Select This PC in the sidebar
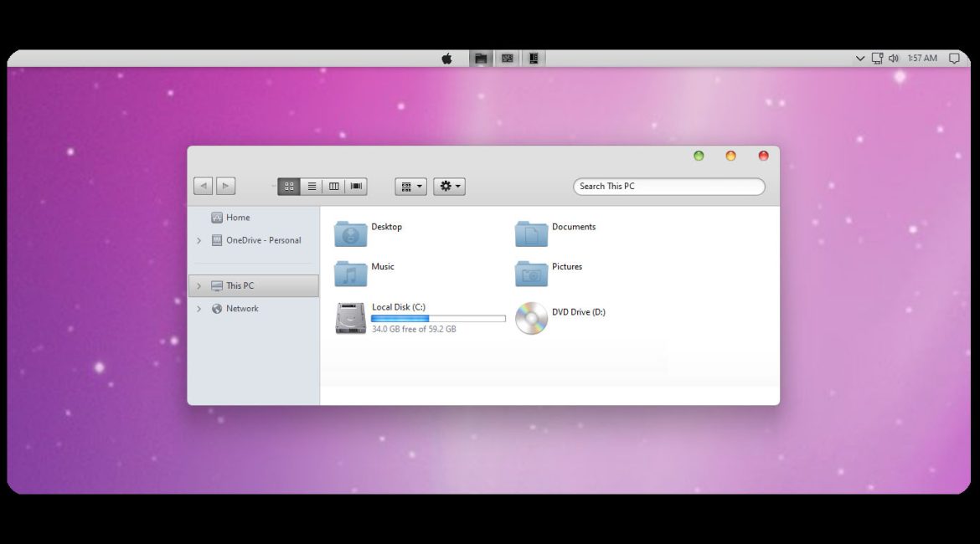 pos(240,286)
